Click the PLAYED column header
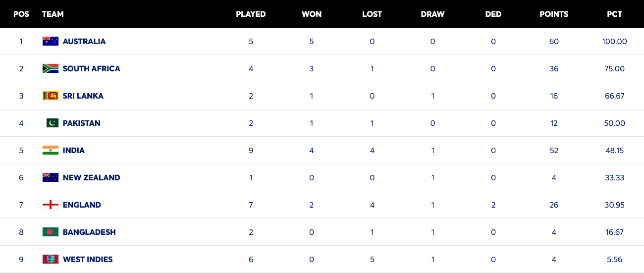The height and width of the screenshot is (273, 644). pos(251,14)
